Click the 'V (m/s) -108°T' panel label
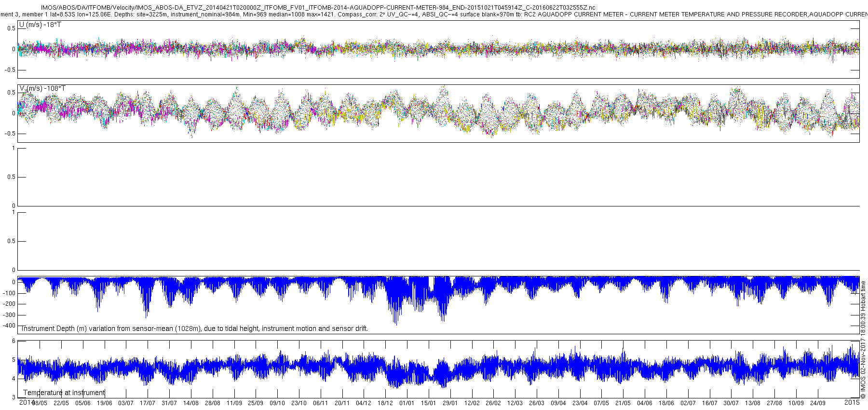Image resolution: width=868 pixels, height=410 pixels. coord(42,88)
